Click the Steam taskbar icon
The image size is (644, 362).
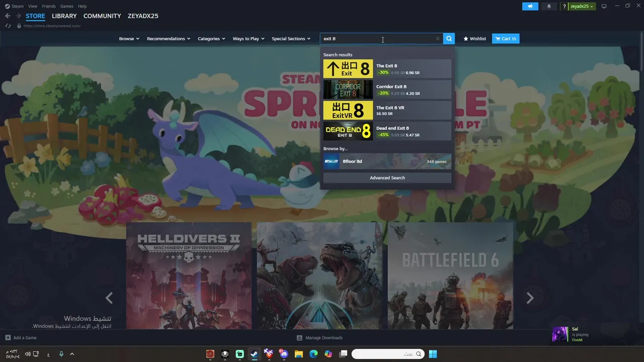pos(255,354)
